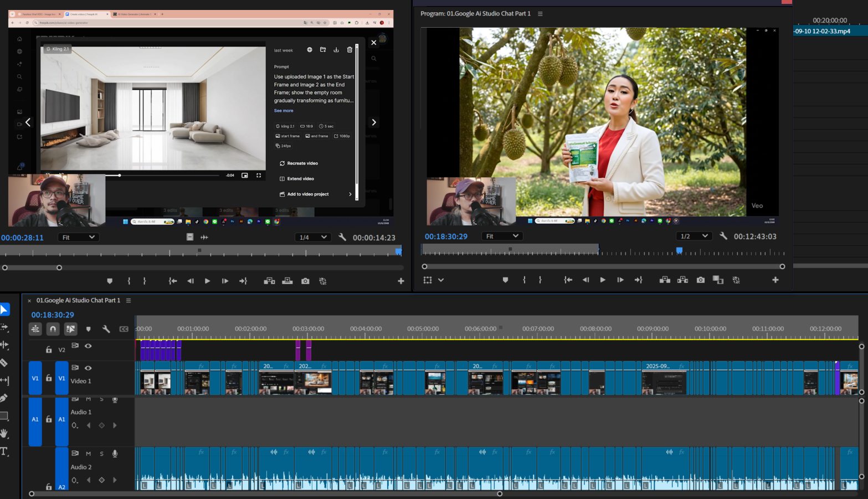Play the sequence in Program monitor
This screenshot has height=499, width=868.
(603, 280)
